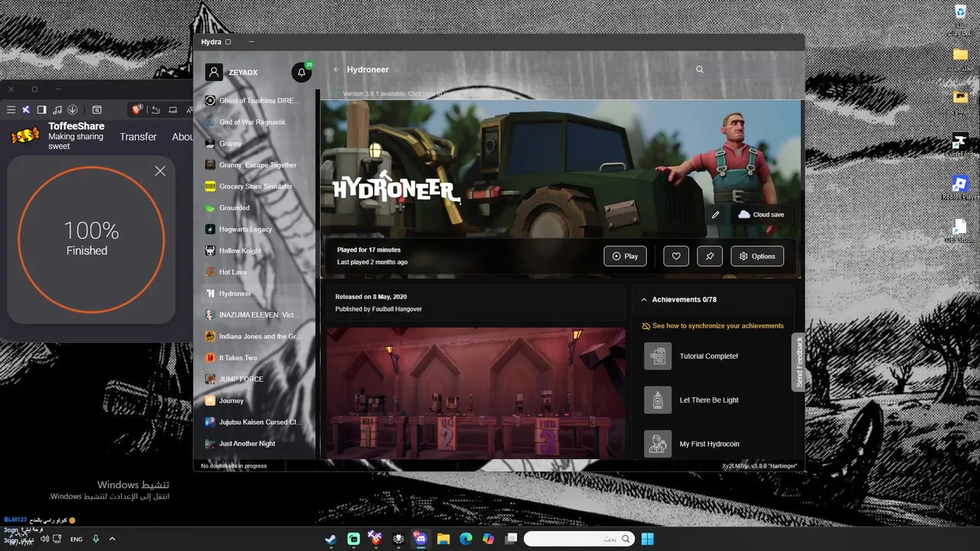Viewport: 980px width, 551px height.
Task: Click the ZEYADX profile avatar
Action: [x=214, y=72]
